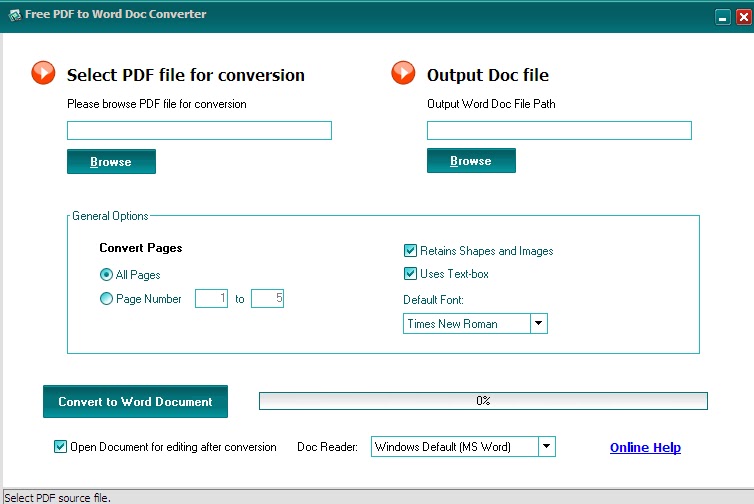754x504 pixels.
Task: Click the Doc Reader: label
Action: (x=327, y=447)
